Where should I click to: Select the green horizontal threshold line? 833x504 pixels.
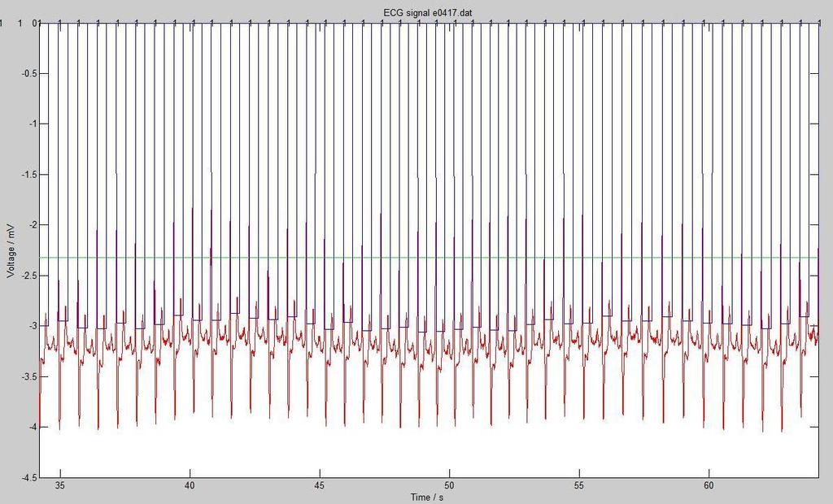pos(430,258)
